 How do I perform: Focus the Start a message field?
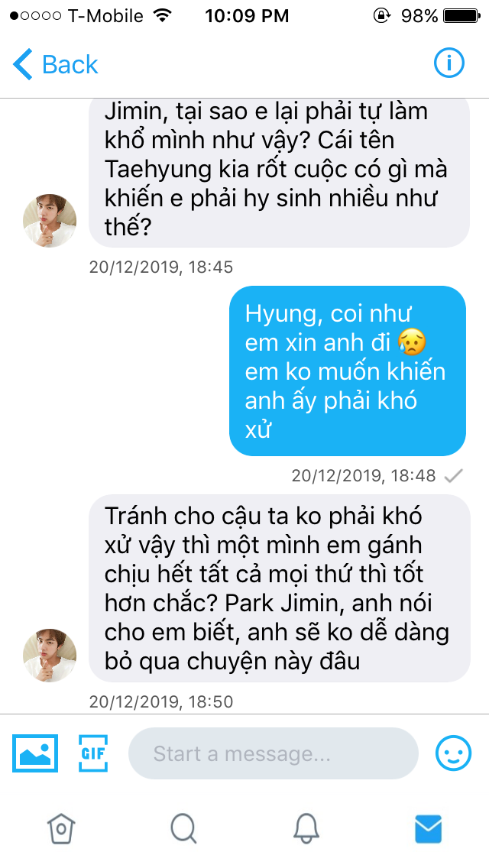pyautogui.click(x=274, y=753)
